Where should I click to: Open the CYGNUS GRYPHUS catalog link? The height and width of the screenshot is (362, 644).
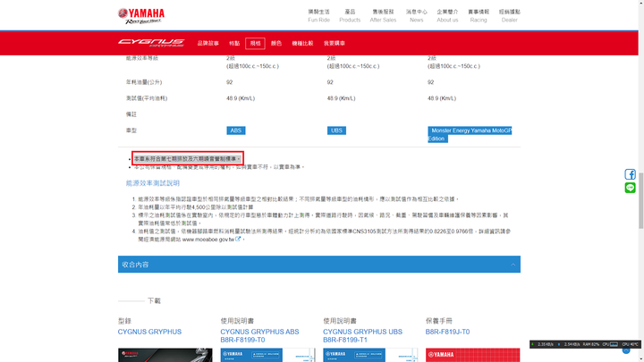tap(149, 332)
